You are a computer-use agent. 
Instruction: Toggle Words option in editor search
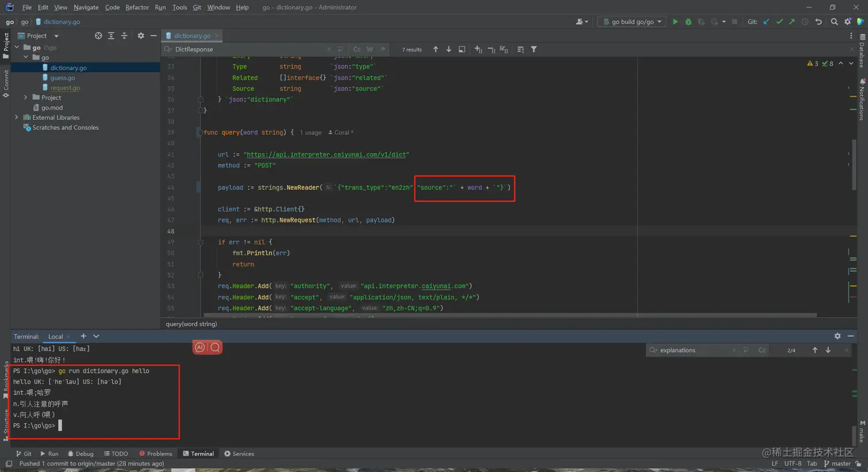370,49
